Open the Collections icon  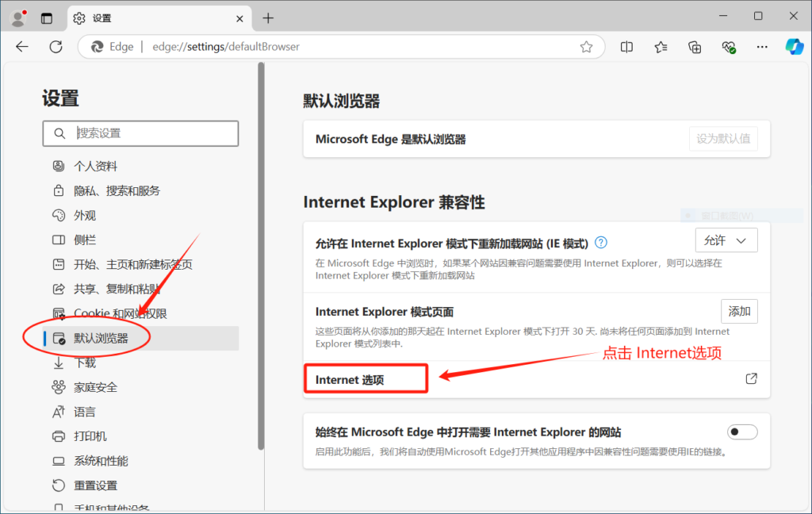(x=695, y=47)
